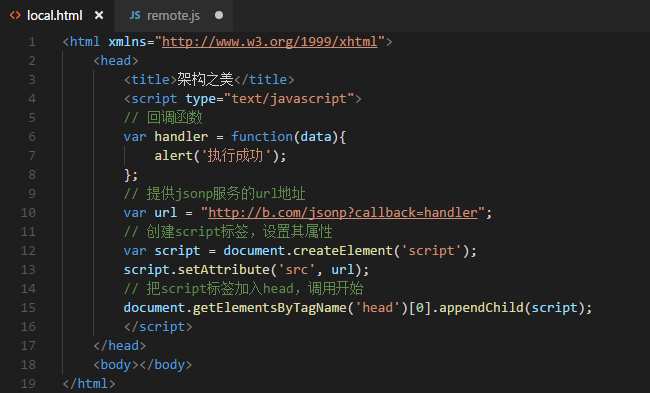Click appendChild on line 15

[481, 308]
